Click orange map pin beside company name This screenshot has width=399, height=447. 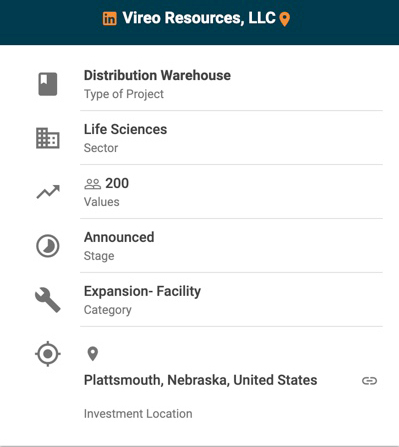pos(284,19)
